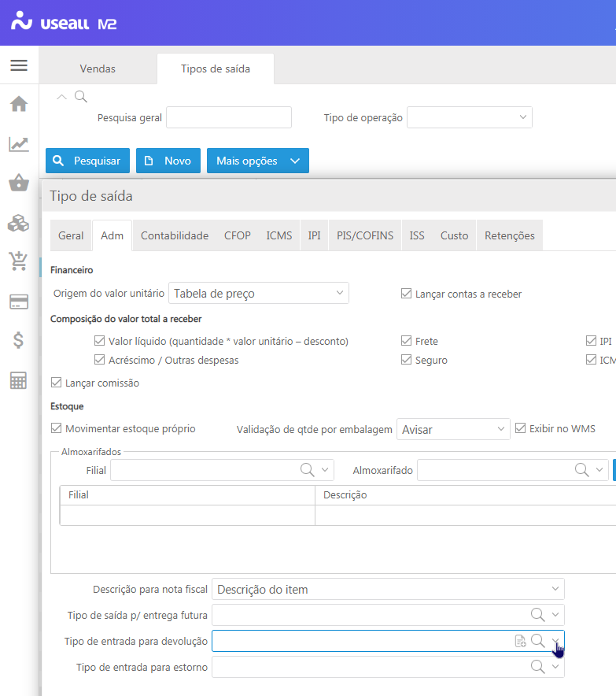The height and width of the screenshot is (696, 616).
Task: Open Descrição para nota fiscal dropdown
Action: 388,589
